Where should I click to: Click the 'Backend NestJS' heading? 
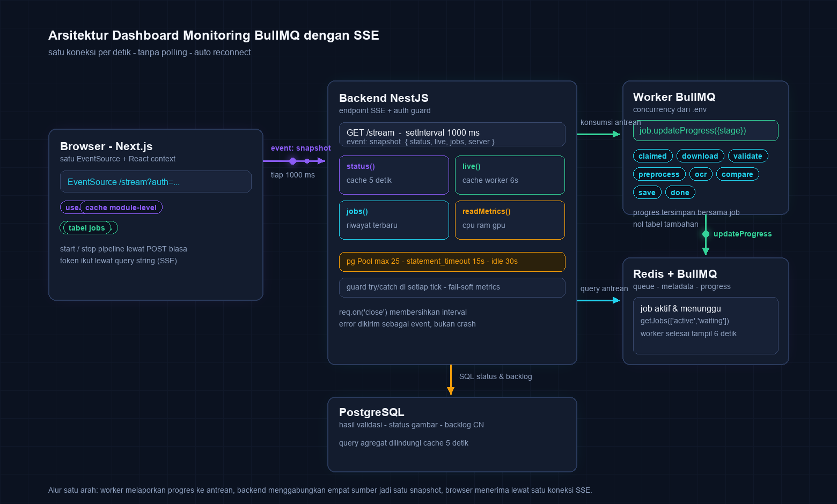click(384, 98)
